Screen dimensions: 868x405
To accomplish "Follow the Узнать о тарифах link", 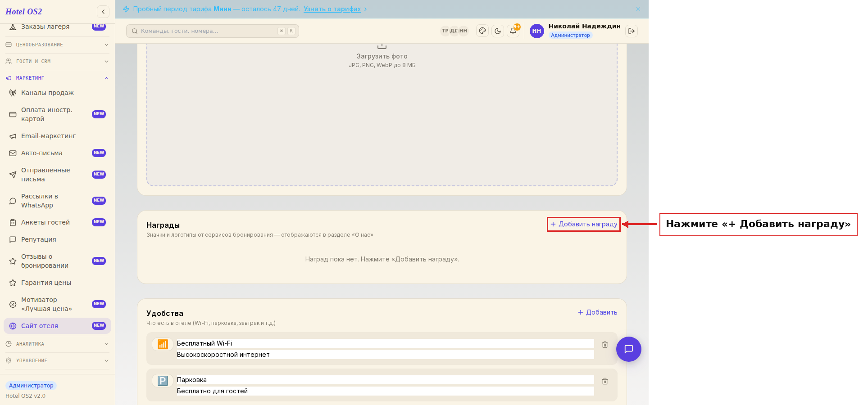I will coord(332,9).
